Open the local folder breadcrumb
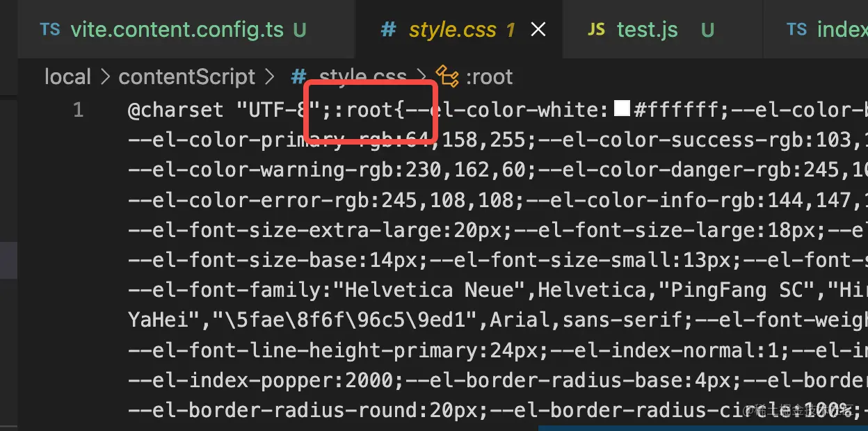868x431 pixels. pos(67,76)
